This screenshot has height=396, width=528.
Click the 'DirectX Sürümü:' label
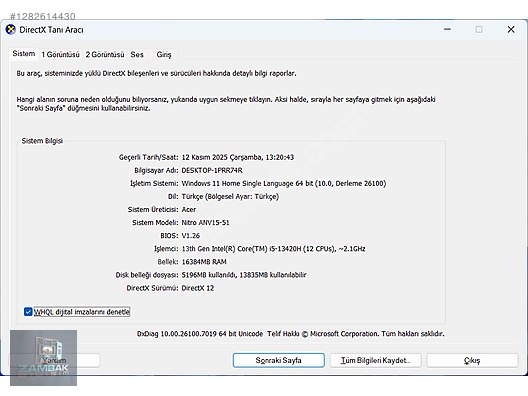point(152,288)
